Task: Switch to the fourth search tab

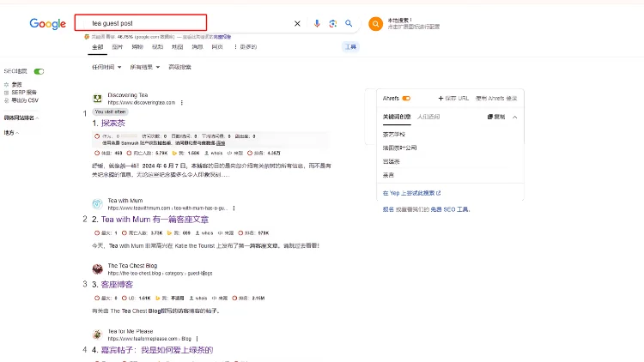Action: click(x=158, y=47)
